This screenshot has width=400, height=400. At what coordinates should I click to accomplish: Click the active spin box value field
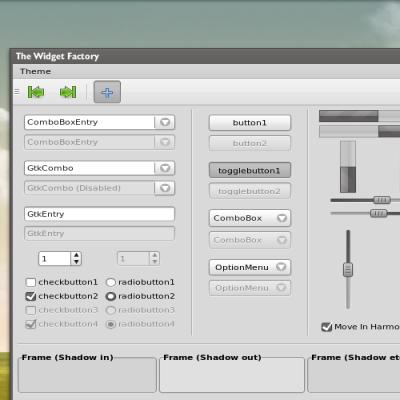tap(55, 259)
